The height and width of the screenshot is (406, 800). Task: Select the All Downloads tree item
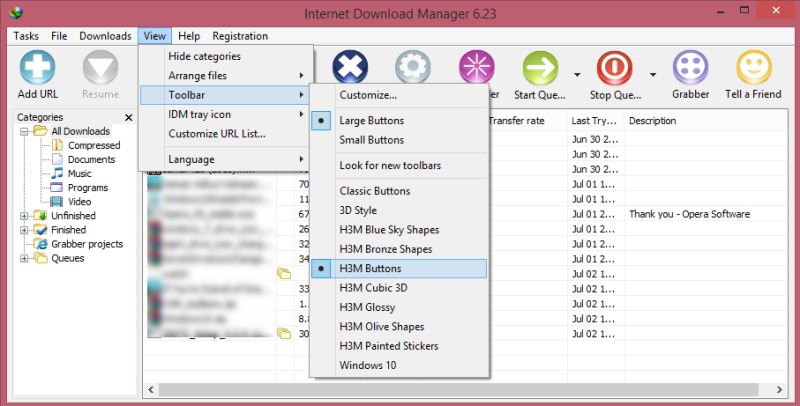click(81, 132)
